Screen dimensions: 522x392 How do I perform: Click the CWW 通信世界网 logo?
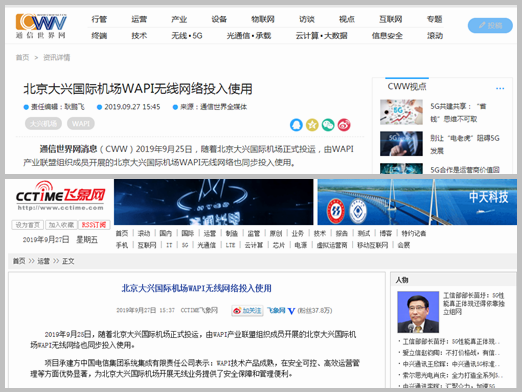[x=41, y=26]
